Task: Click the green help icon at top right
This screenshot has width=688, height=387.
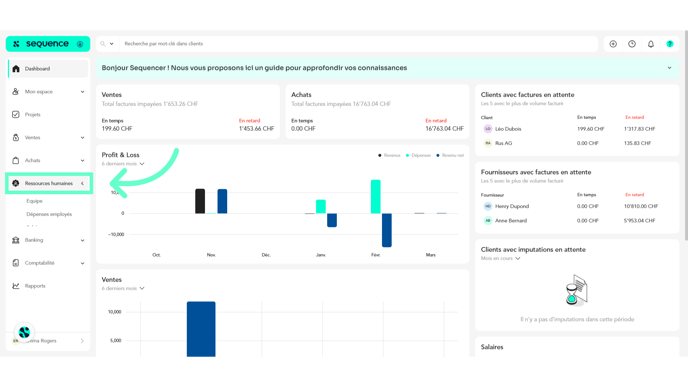Action: (x=670, y=44)
